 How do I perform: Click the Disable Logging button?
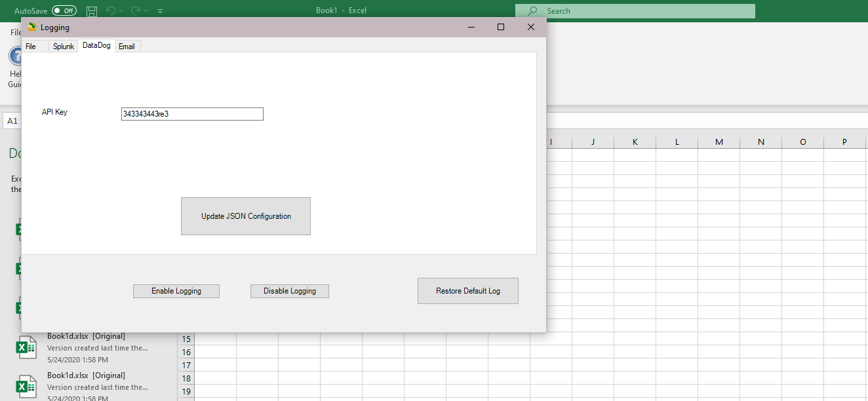(290, 291)
